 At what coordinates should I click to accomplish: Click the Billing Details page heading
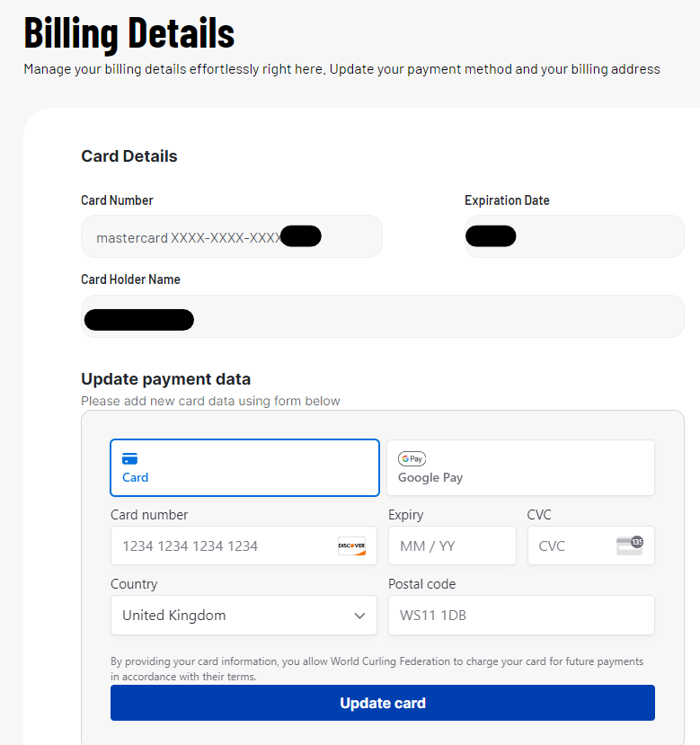click(129, 32)
